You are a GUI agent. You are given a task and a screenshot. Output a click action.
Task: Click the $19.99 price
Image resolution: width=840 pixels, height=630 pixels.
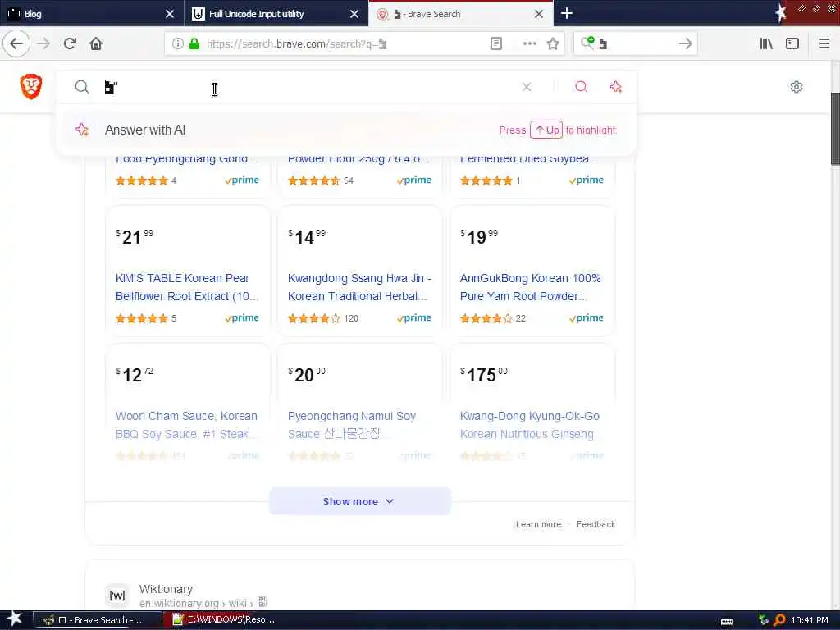click(x=479, y=236)
